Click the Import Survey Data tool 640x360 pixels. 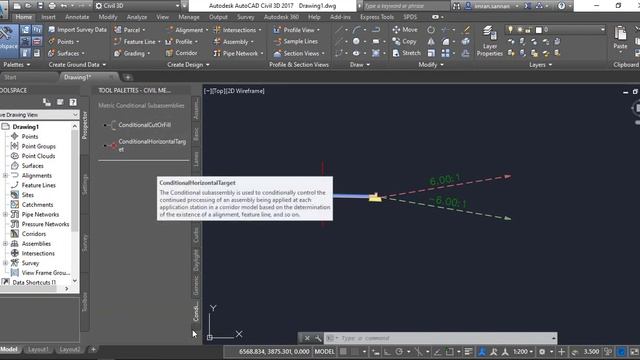click(77, 30)
